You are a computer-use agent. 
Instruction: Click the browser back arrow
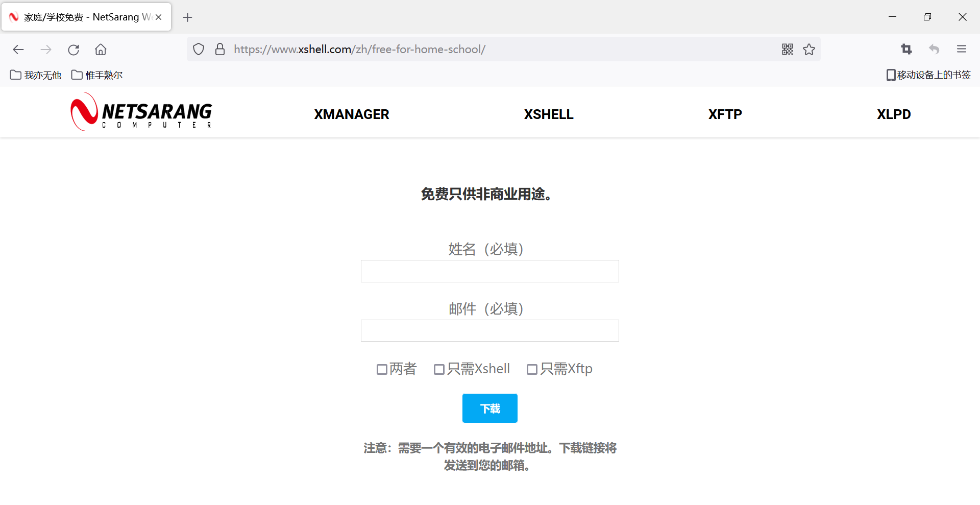(18, 50)
